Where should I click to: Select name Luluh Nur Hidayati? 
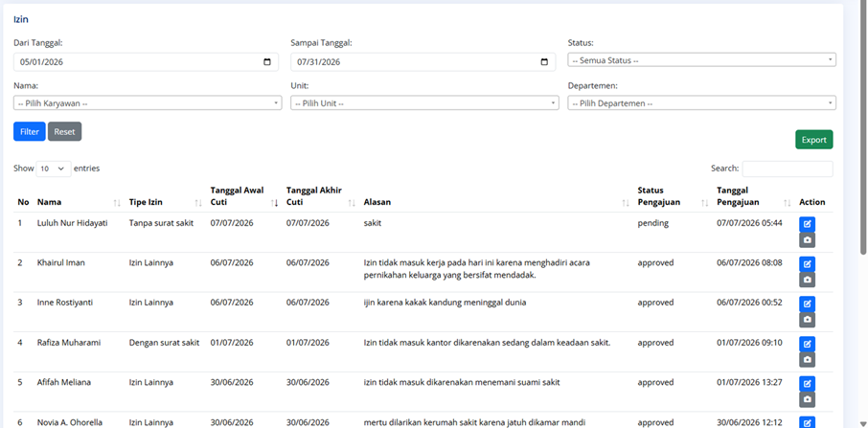point(73,223)
